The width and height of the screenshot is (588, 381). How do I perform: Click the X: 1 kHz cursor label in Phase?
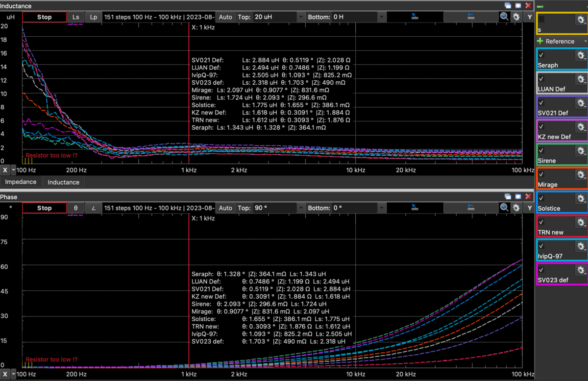203,218
